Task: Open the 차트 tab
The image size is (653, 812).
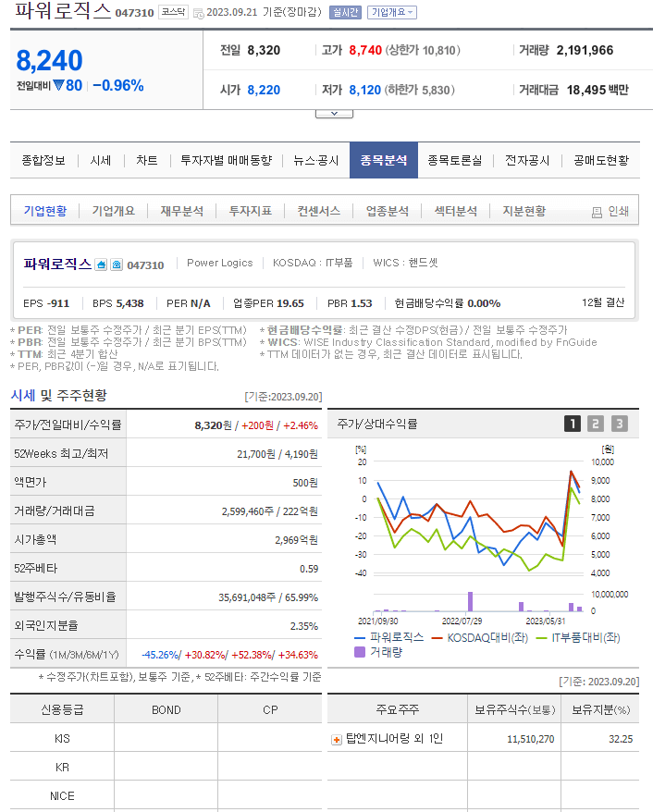Action: click(x=146, y=161)
